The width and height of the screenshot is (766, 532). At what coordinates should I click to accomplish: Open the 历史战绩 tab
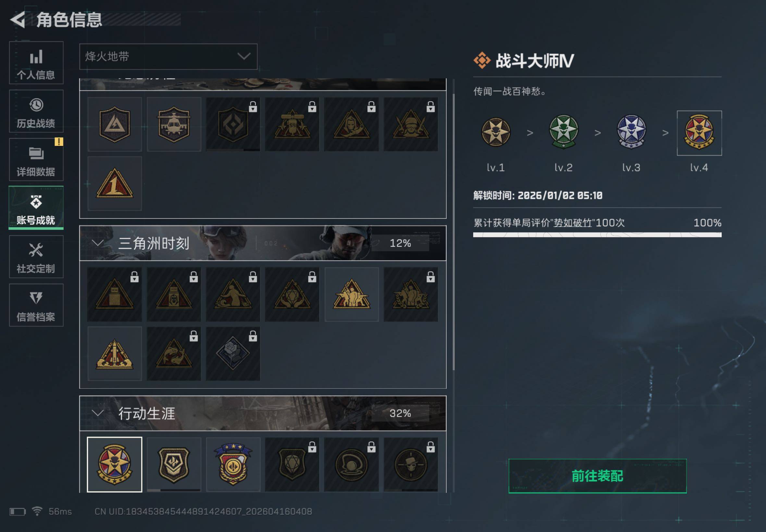tap(36, 111)
